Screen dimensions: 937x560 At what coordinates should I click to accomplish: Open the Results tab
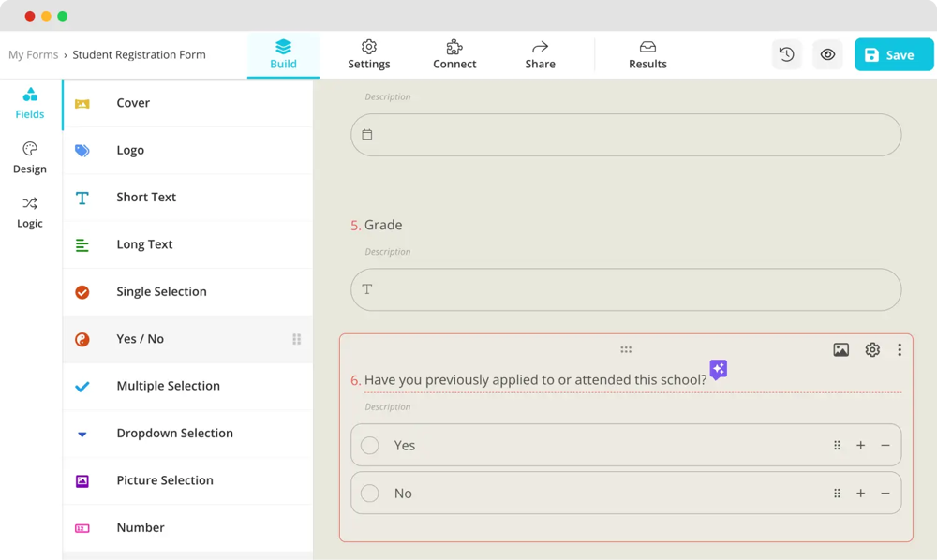coord(647,54)
